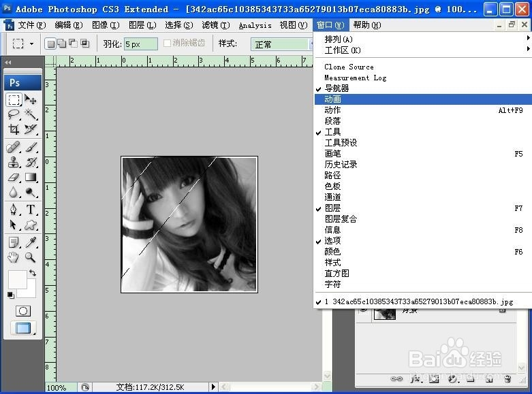Choose Clone Source menu entry
The width and height of the screenshot is (532, 394).
[423, 67]
